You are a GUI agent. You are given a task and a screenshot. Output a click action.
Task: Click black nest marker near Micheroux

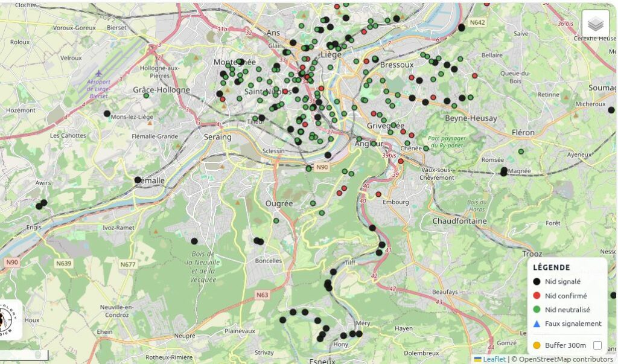click(611, 110)
